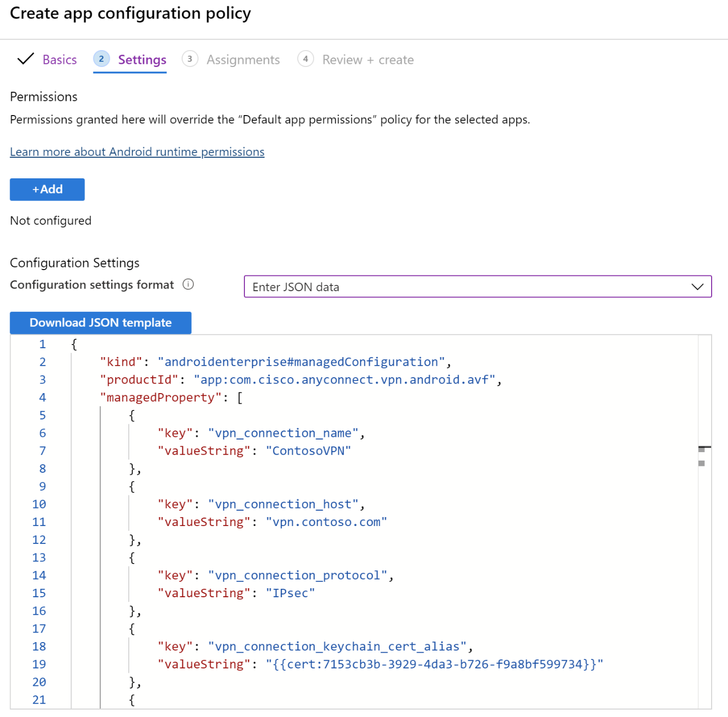Click the numbered circle 2 next to Settings
Image resolution: width=728 pixels, height=717 pixels.
tap(101, 59)
